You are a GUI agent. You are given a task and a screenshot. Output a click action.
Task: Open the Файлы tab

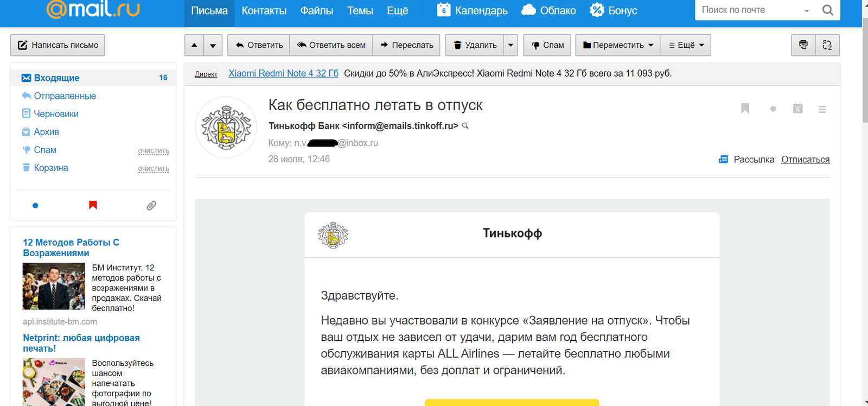[317, 11]
